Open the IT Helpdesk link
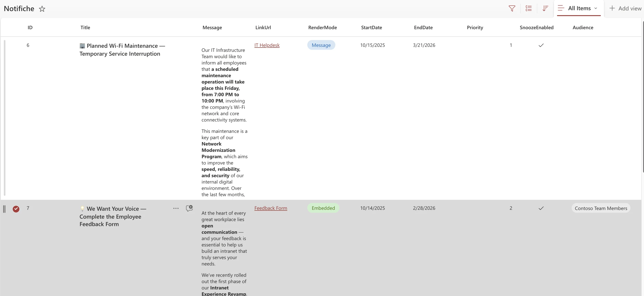 pos(267,45)
